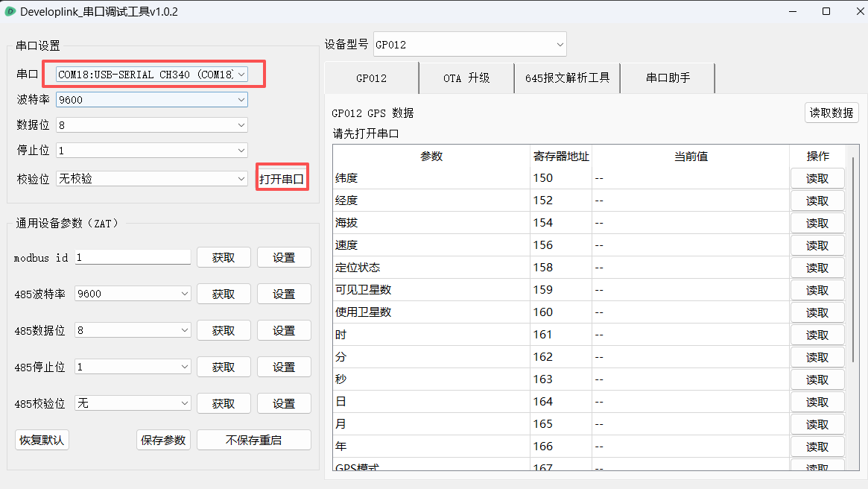Viewport: 868px width, 489px height.
Task: Click 读取 in the 速度 row
Action: coord(817,245)
